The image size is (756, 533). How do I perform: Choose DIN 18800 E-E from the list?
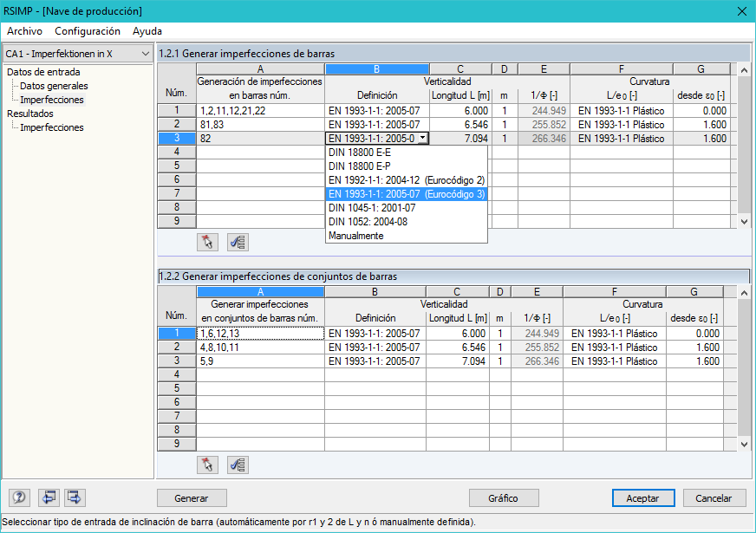(407, 153)
